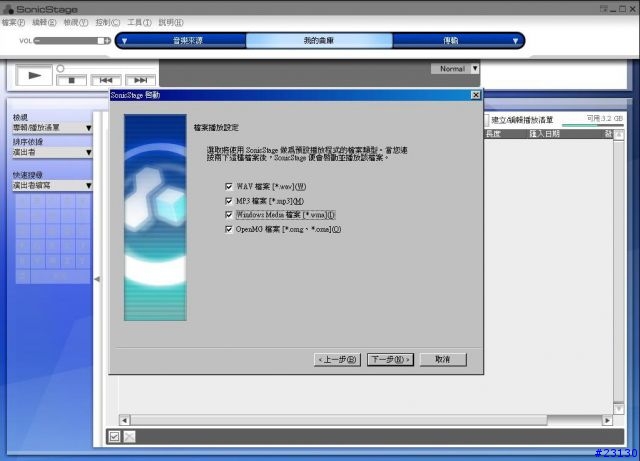This screenshot has width=640, height=461.
Task: Open the 控制(C) menu
Action: click(x=108, y=22)
